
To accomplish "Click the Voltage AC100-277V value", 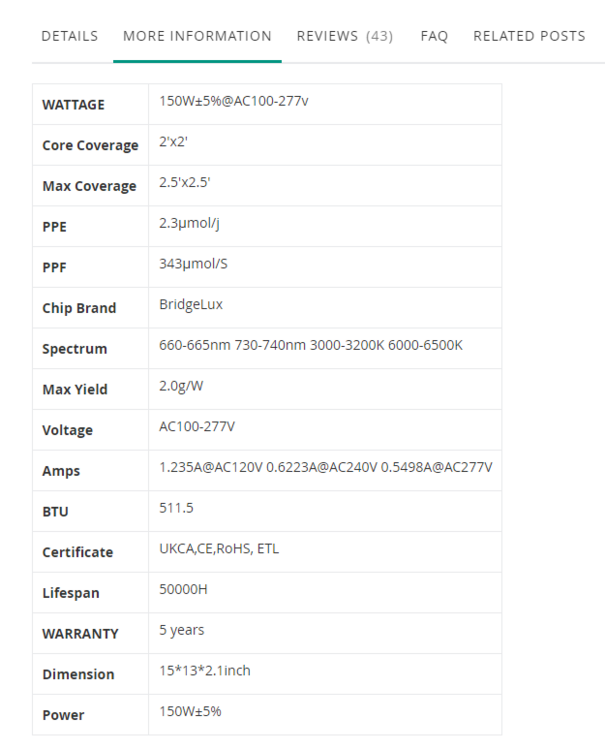I will point(197,427).
